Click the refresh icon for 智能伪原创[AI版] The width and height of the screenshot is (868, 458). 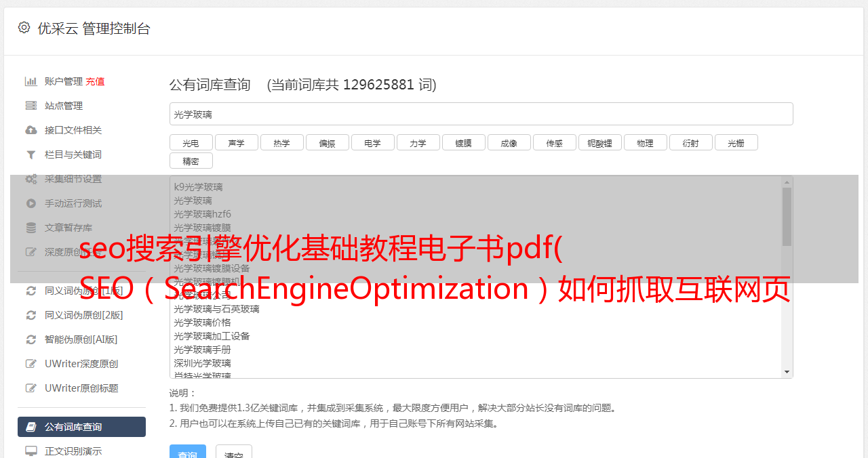pyautogui.click(x=31, y=339)
